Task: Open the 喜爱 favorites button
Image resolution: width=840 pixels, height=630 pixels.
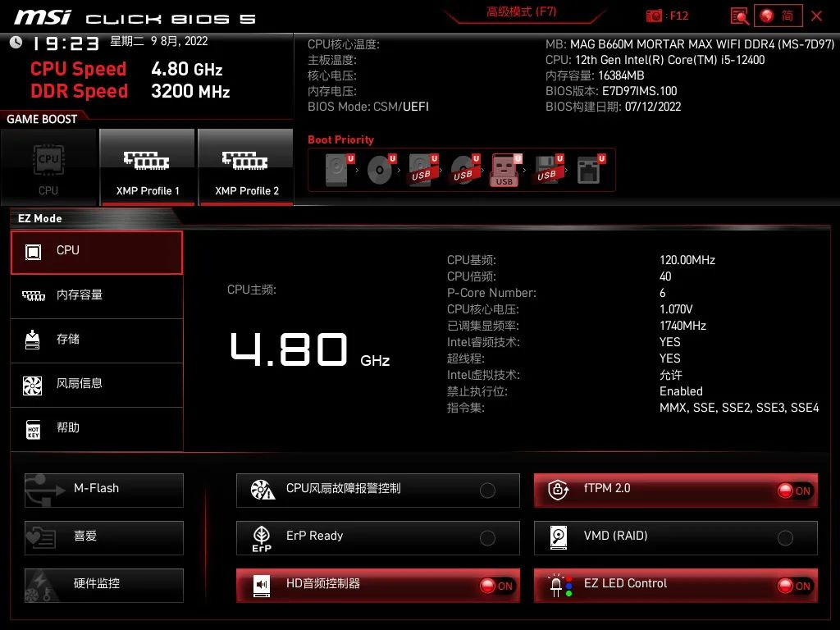Action: point(104,537)
